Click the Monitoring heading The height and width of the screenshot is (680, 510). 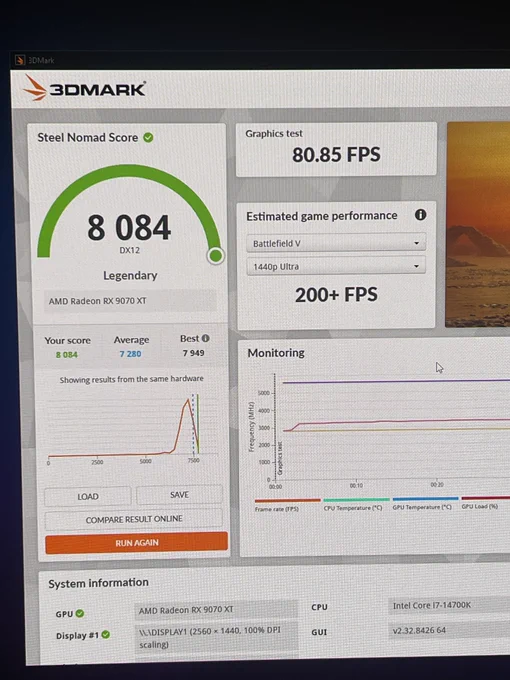[276, 353]
